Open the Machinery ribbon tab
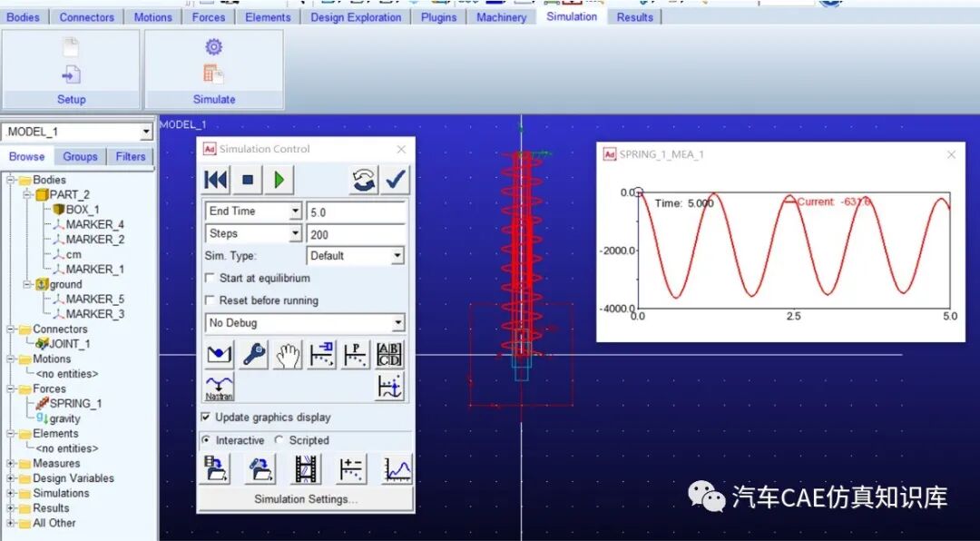This screenshot has height=541, width=980. (501, 17)
